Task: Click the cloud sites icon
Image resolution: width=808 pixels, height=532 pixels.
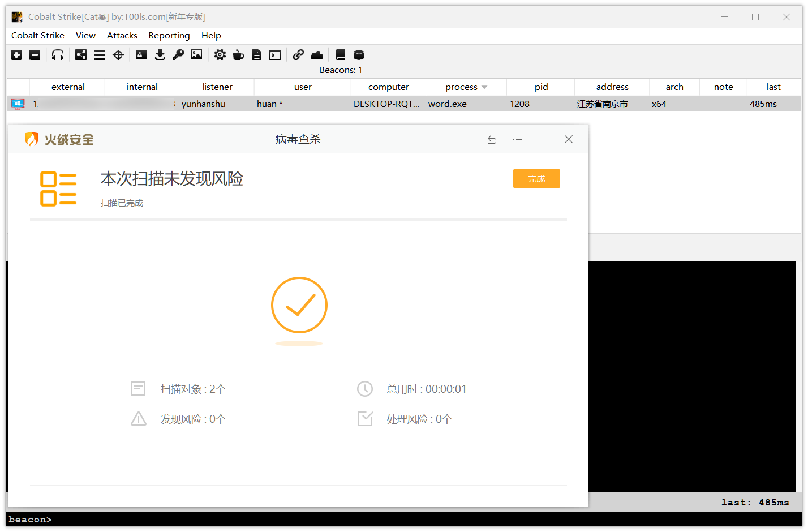Action: (x=317, y=55)
